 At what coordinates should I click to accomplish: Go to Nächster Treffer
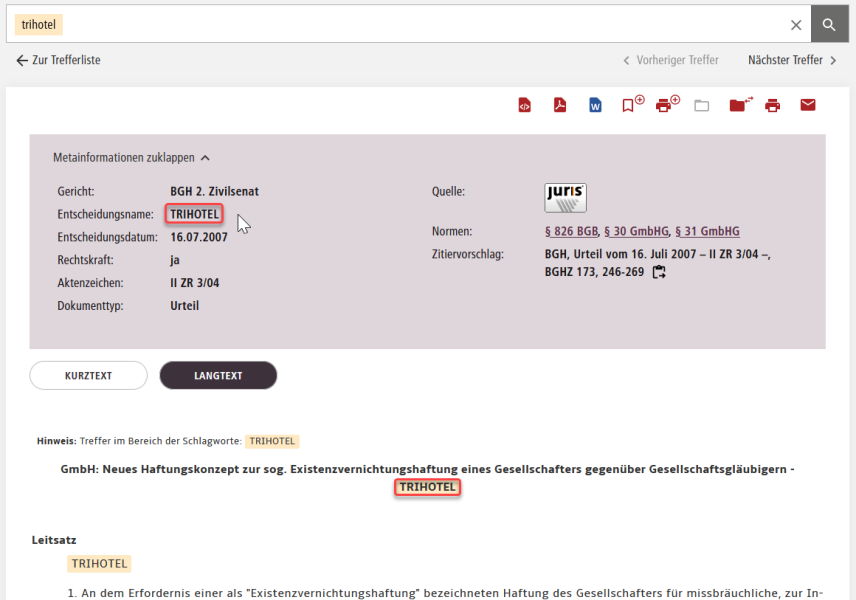[x=792, y=60]
